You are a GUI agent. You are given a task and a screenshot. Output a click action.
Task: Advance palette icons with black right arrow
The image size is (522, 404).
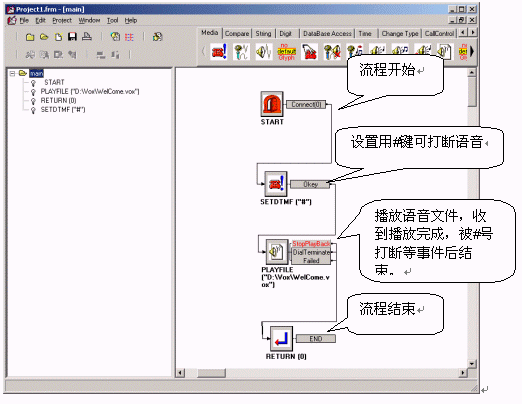click(x=472, y=51)
